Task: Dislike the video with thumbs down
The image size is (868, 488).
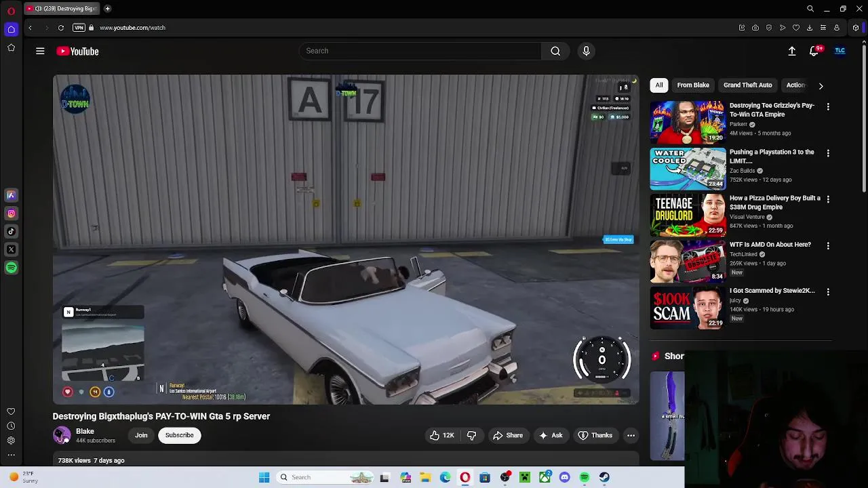Action: click(471, 435)
